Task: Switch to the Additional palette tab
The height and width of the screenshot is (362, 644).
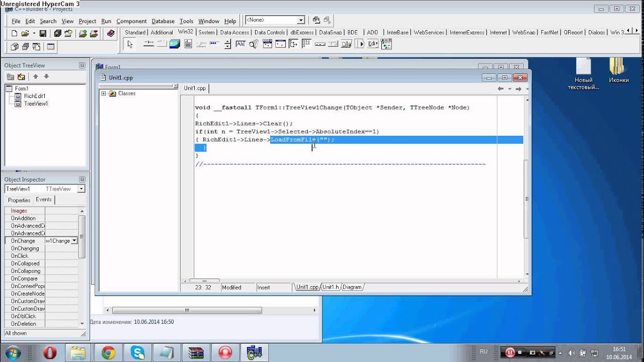Action: (x=162, y=32)
